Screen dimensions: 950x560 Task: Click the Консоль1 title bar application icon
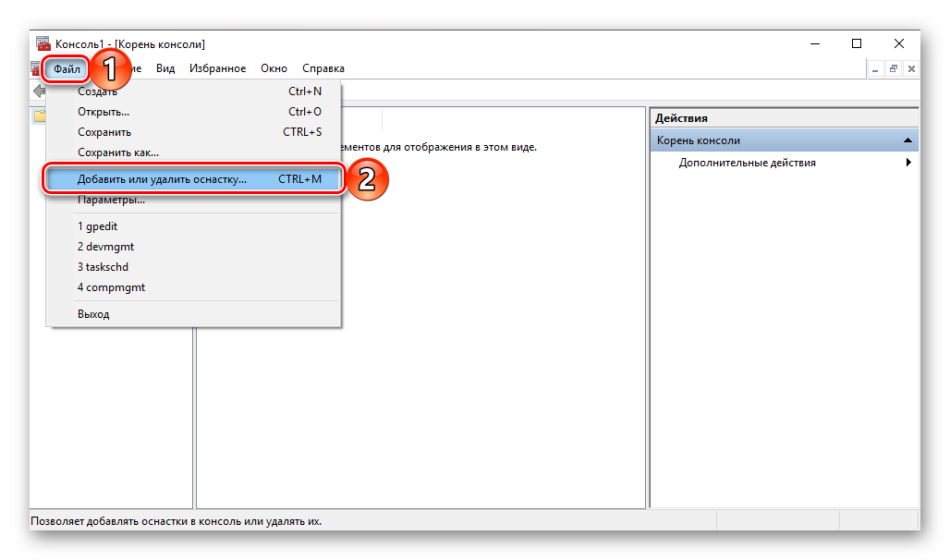point(43,44)
